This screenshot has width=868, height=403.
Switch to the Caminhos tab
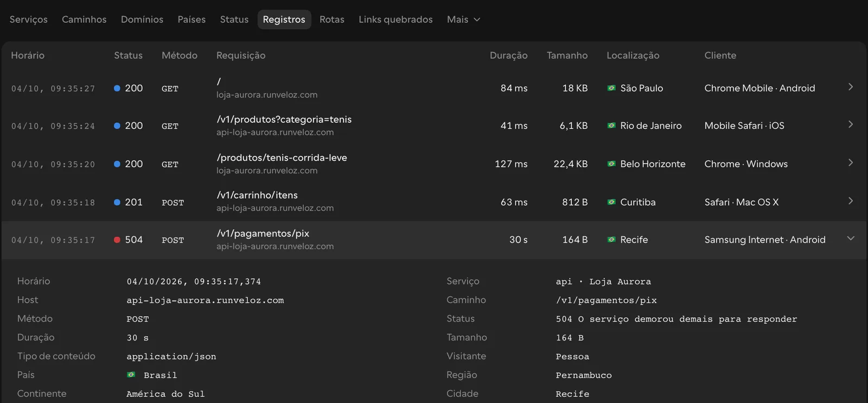[x=84, y=20]
